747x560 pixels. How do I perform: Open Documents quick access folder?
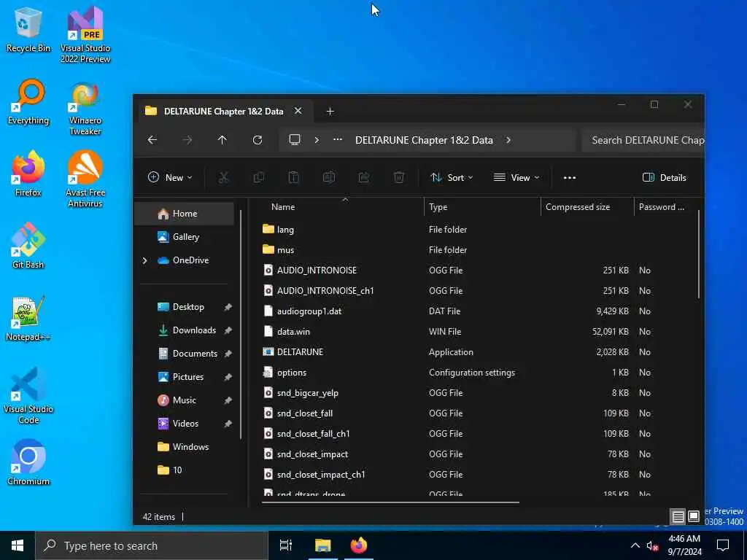(185, 354)
